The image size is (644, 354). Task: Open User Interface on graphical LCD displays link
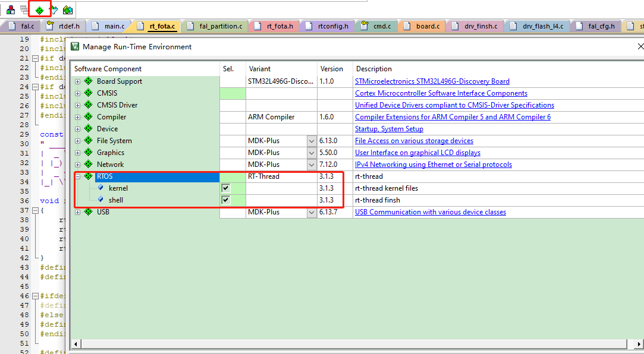pos(417,153)
